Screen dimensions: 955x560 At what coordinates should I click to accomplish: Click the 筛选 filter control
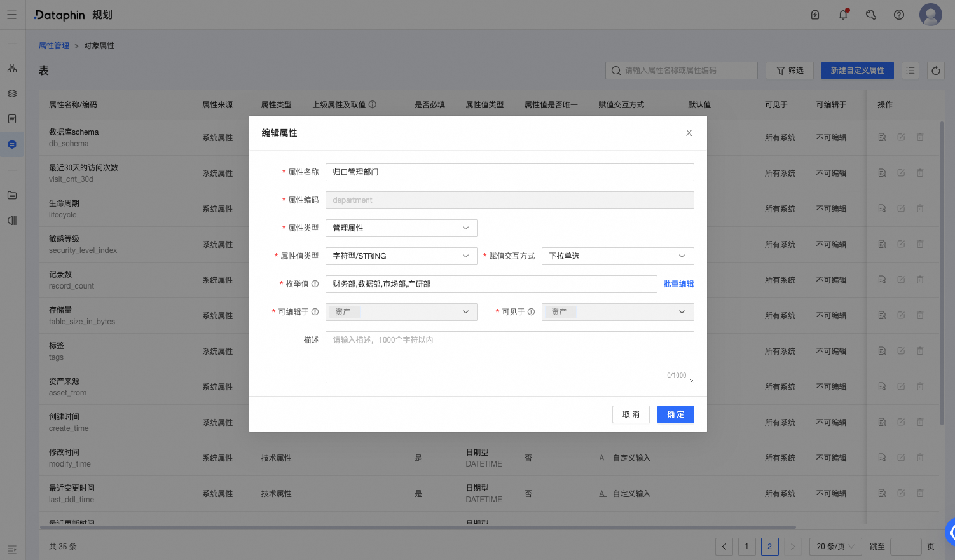(x=789, y=71)
